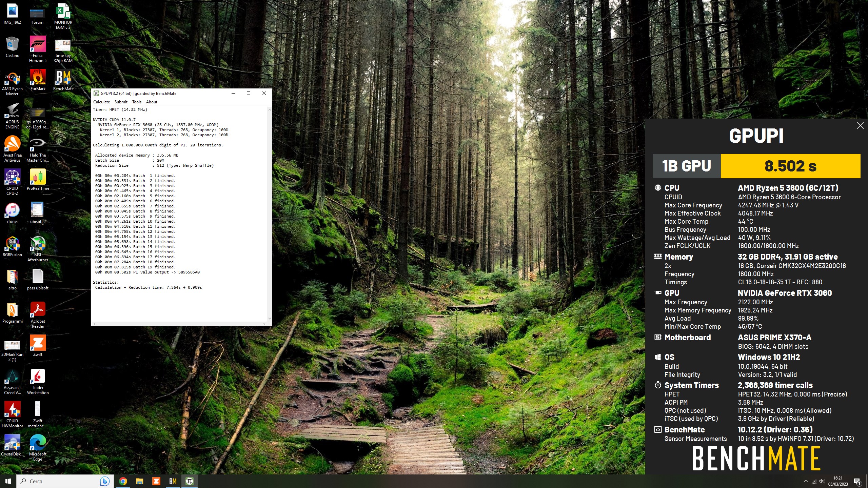Screen dimensions: 868x488
Task: Open the notification center
Action: [x=857, y=481]
